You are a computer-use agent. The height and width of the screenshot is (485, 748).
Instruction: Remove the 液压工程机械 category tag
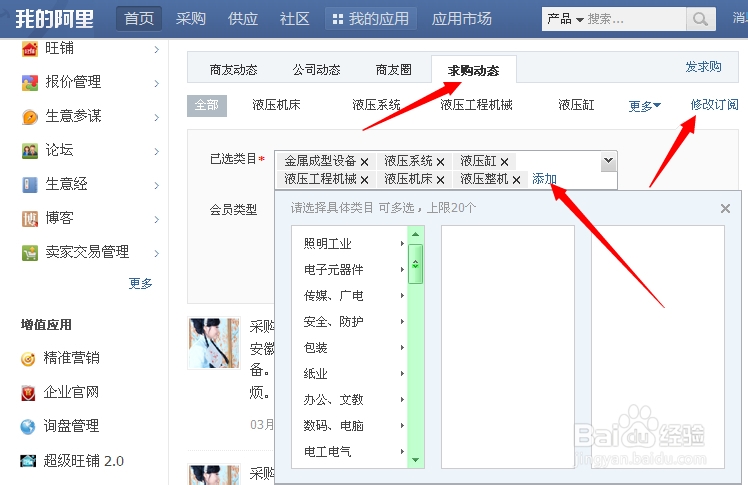pos(364,180)
